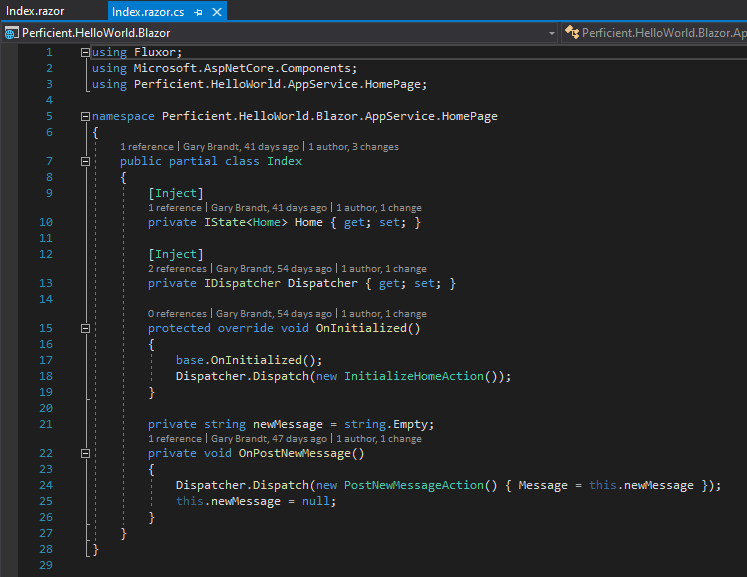The height and width of the screenshot is (577, 747).
Task: Open '2 references' CodeLens above Dispatcher property
Action: [x=177, y=269]
